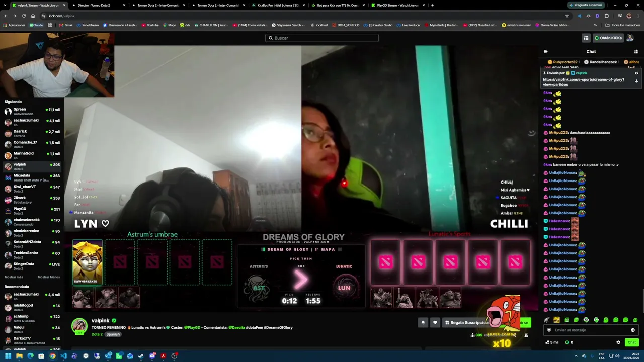Open the taskbar volume control
The height and width of the screenshot is (362, 644).
617,356
